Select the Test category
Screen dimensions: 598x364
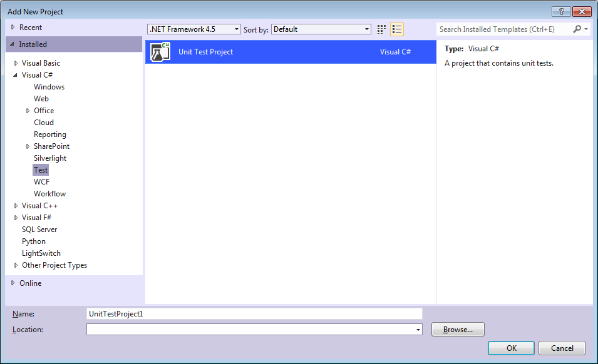point(41,170)
